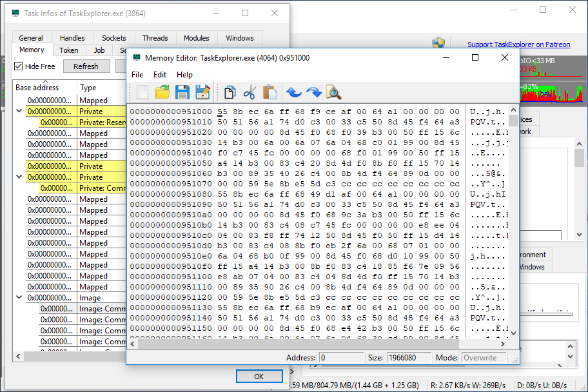Copy selection with the Copy icon
The image size is (588, 392).
tap(230, 92)
